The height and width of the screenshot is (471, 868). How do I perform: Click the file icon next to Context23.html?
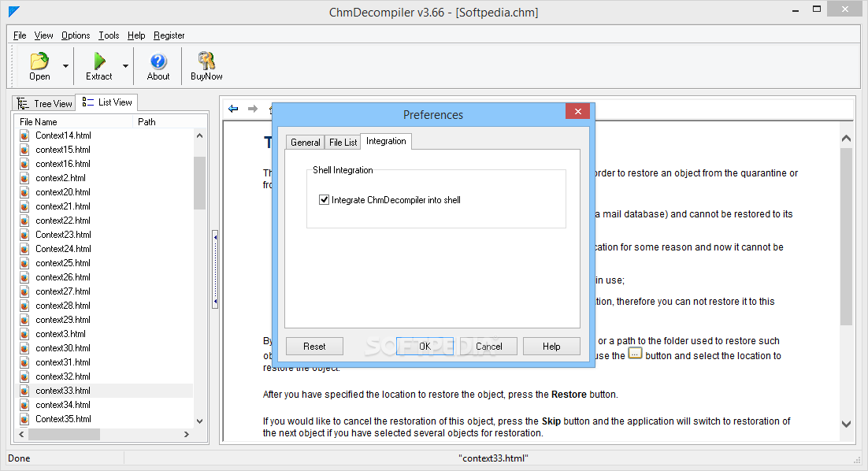click(x=24, y=235)
